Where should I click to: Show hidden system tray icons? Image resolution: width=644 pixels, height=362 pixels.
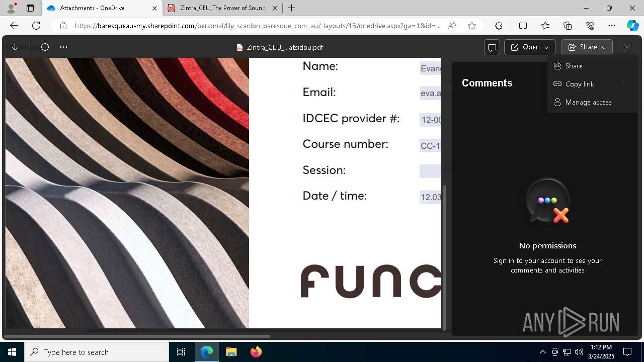tap(542, 352)
